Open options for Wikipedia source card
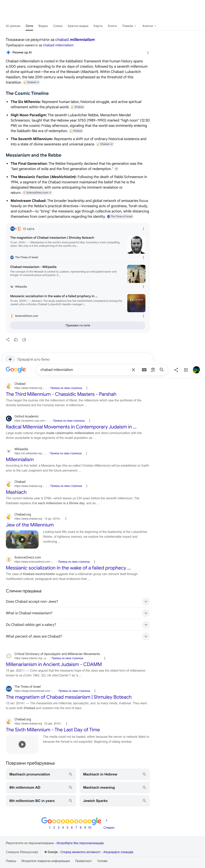This screenshot has width=205, height=868. pos(143,287)
